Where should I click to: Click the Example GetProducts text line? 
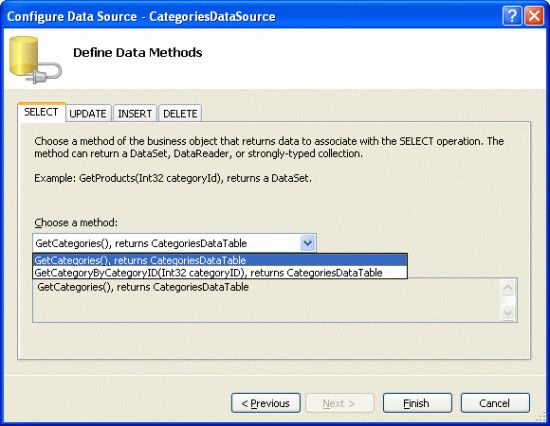point(173,178)
